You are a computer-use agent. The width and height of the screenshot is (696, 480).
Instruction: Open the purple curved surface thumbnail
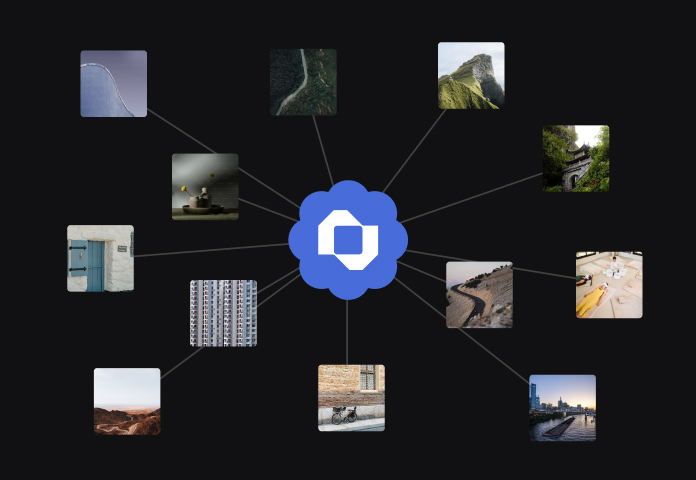114,83
